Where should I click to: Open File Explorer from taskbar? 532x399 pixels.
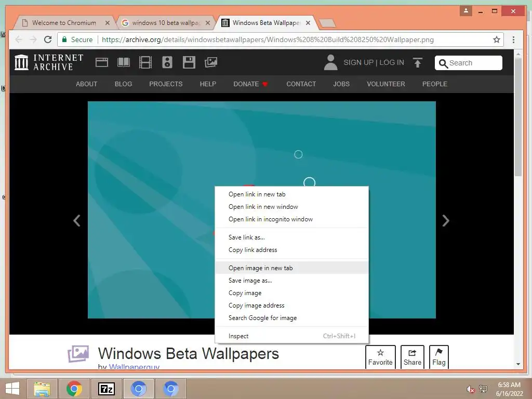click(42, 389)
